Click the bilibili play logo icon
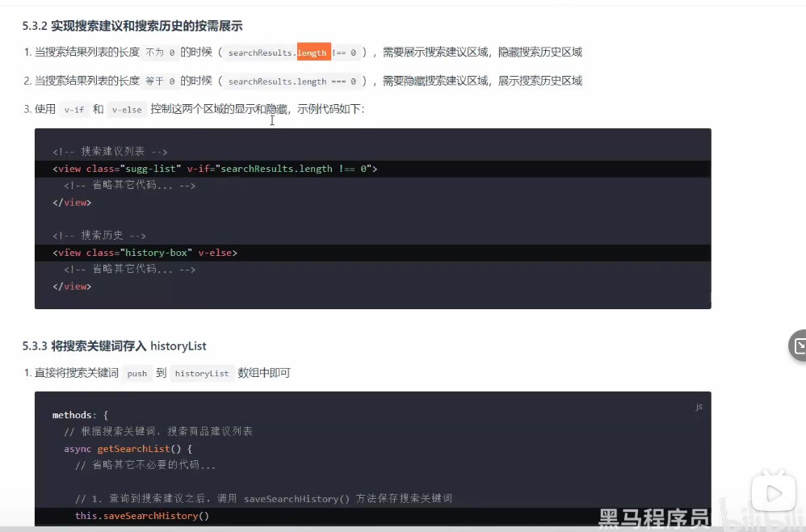Screen dimensions: 806x532 (x=773, y=493)
